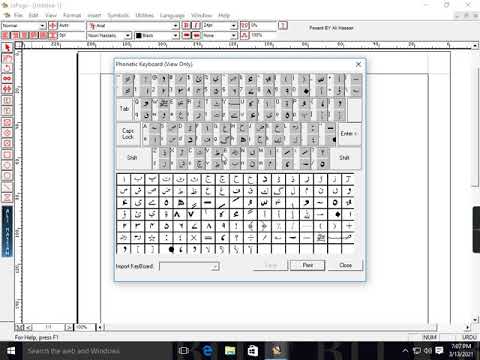Open the None dropdown in toolbar
The width and height of the screenshot is (480, 360).
click(x=234, y=35)
